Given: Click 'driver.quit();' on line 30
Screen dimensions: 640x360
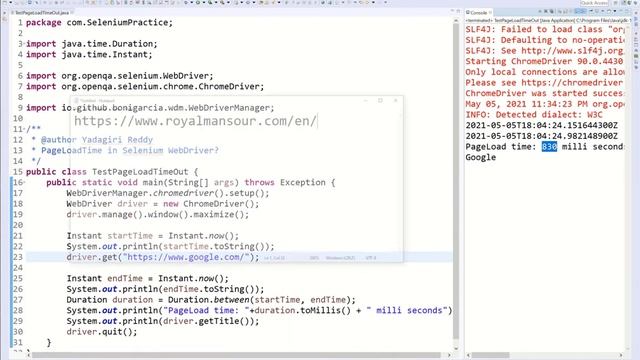Looking at the screenshot, I should 102,332.
